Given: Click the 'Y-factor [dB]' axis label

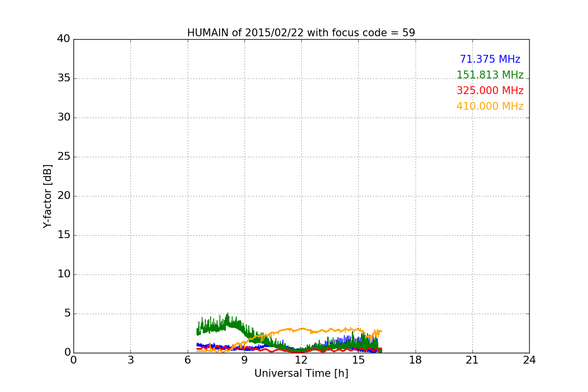Looking at the screenshot, I should pyautogui.click(x=48, y=196).
